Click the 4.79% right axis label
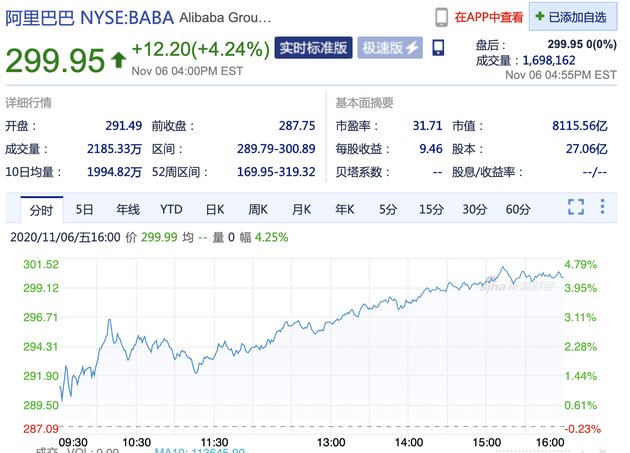630x453 pixels. 581,264
